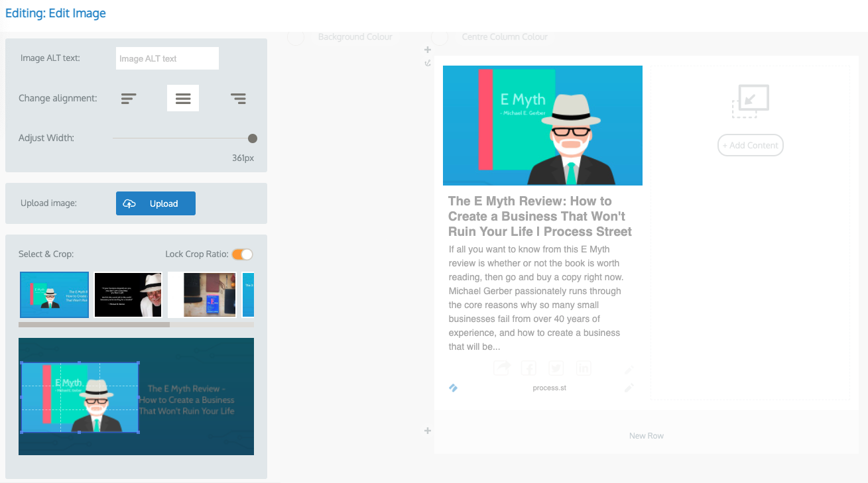Click the Process Street favicon icon
868x483 pixels.
454,388
